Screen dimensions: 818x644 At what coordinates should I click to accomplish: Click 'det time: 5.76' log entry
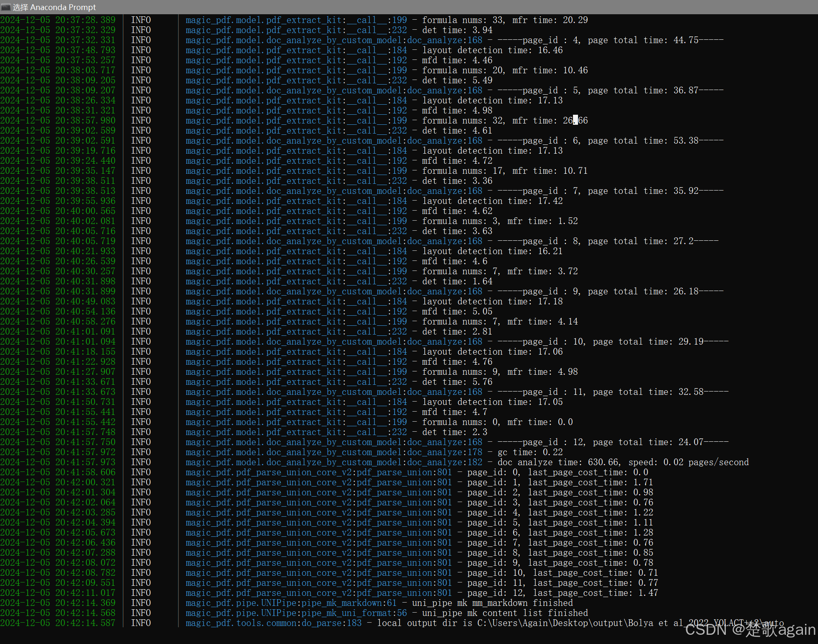[x=457, y=382]
